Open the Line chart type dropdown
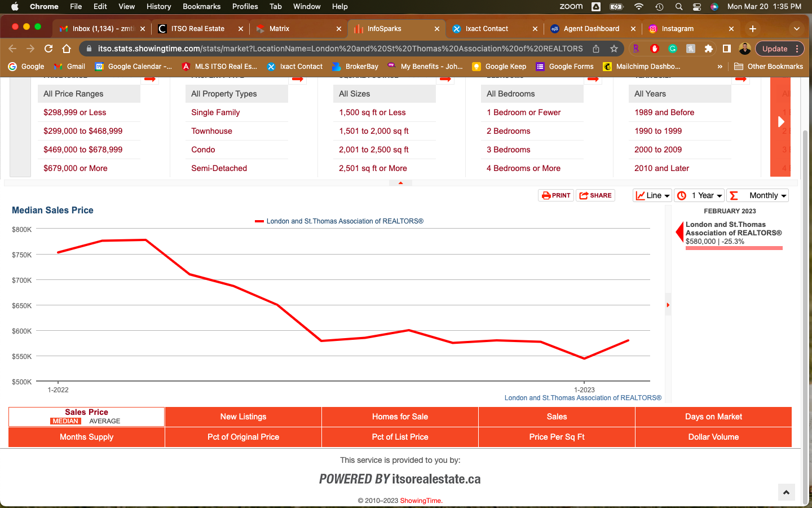 (x=652, y=195)
